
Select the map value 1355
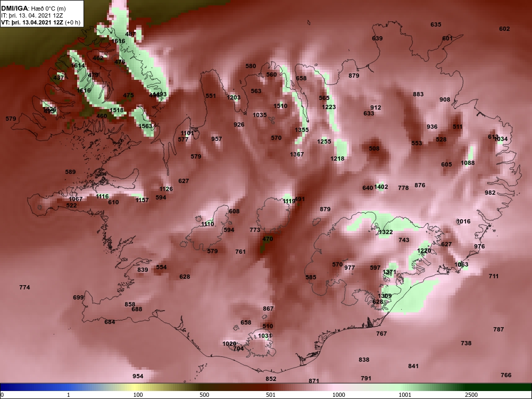tap(302, 130)
